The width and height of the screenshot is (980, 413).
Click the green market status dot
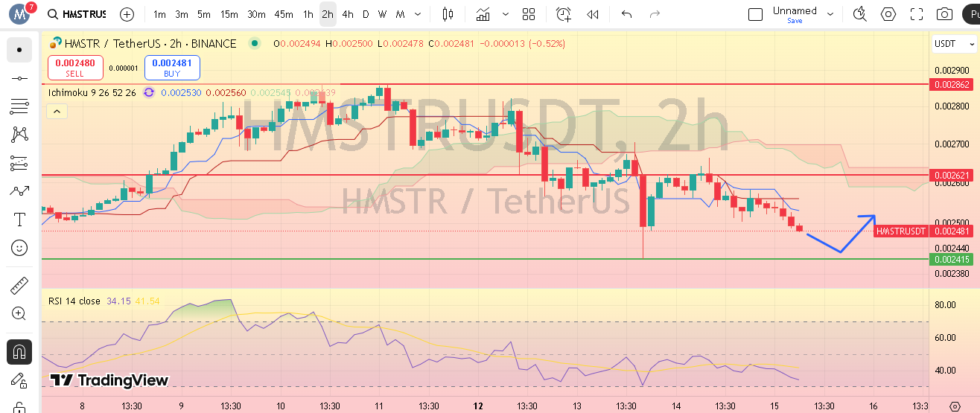coord(255,44)
